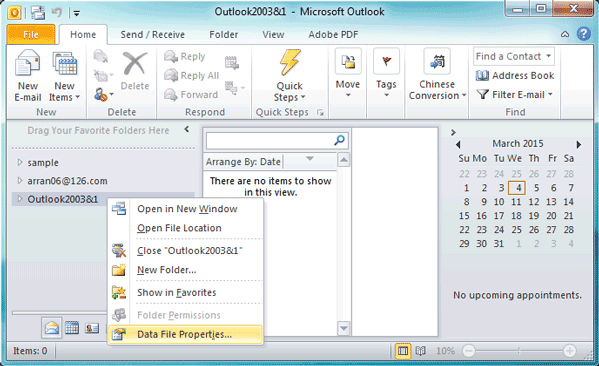Image resolution: width=599 pixels, height=366 pixels.
Task: Choose Data File Properties...
Action: pyautogui.click(x=186, y=334)
